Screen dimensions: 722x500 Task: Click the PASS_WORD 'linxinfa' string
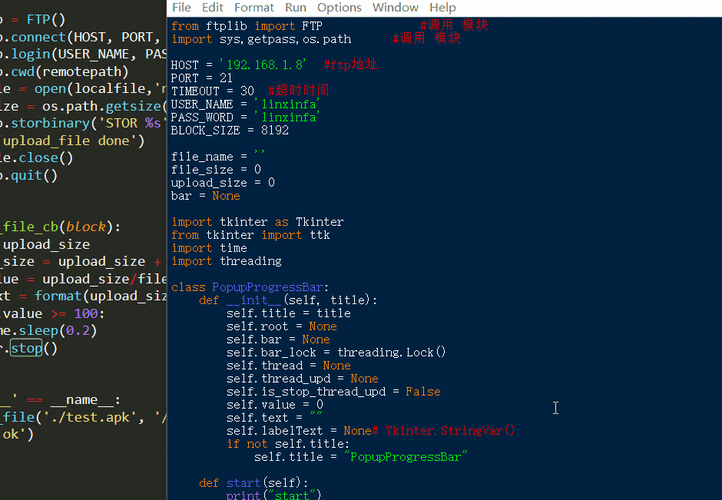click(286, 117)
